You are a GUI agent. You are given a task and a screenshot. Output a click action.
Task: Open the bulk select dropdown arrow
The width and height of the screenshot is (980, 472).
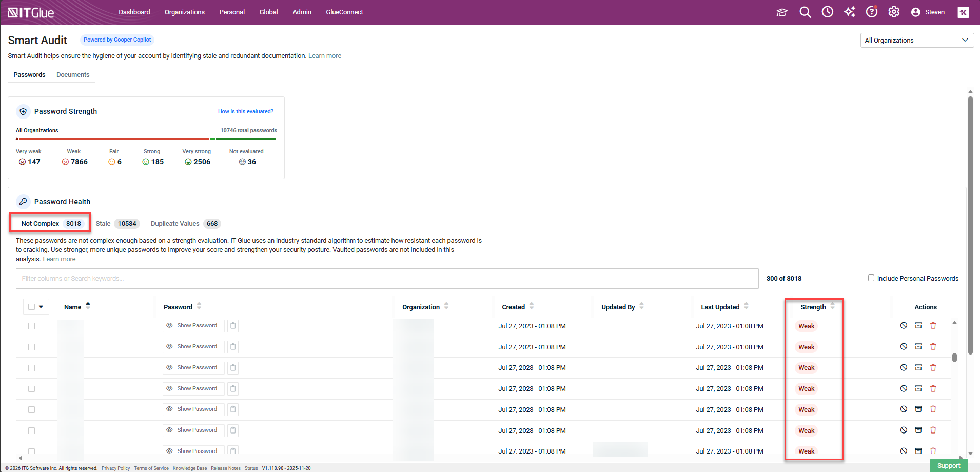(x=41, y=307)
